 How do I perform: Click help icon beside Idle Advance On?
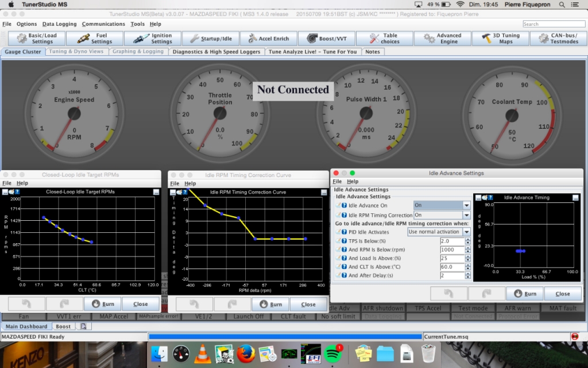344,205
